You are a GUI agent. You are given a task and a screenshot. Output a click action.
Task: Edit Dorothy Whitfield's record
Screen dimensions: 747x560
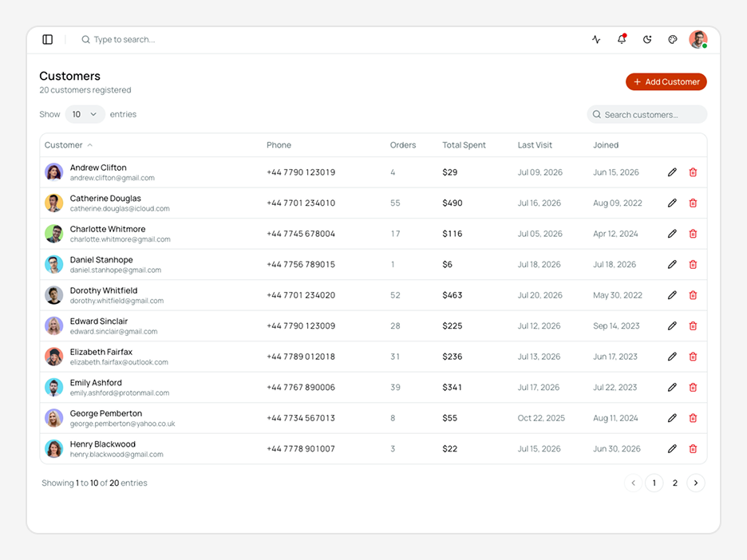(x=672, y=295)
